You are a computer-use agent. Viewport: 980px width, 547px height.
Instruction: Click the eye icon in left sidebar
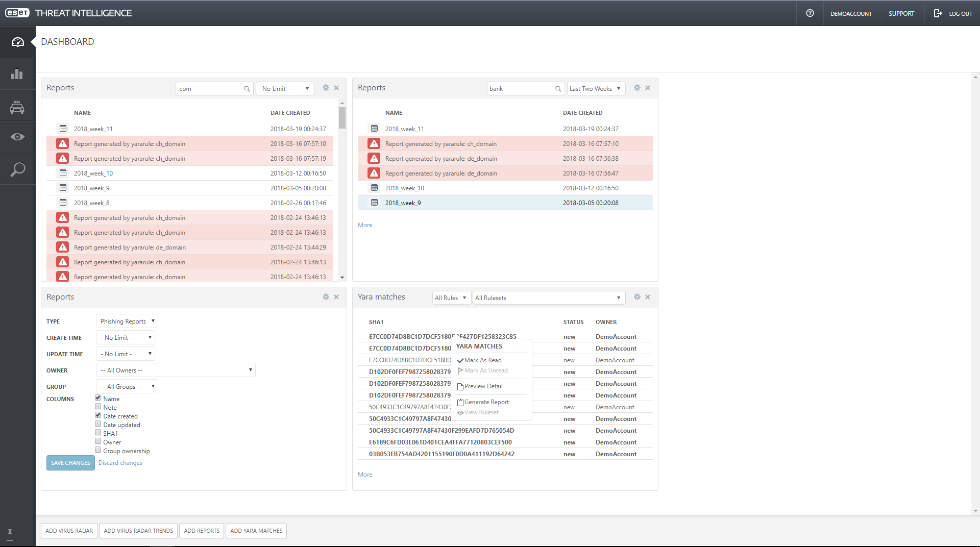pyautogui.click(x=17, y=137)
